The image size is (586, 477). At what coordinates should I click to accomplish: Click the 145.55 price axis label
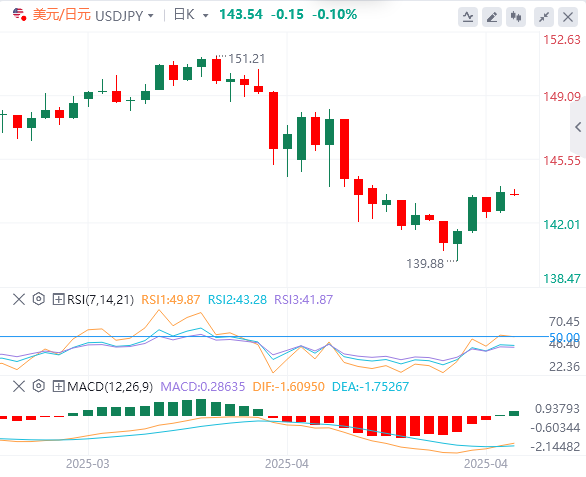[562, 161]
